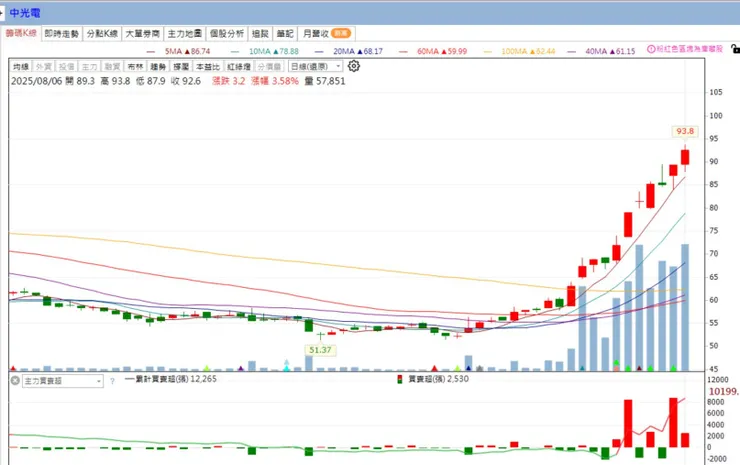Toggle the 紅綠燈 overlay button

239,67
